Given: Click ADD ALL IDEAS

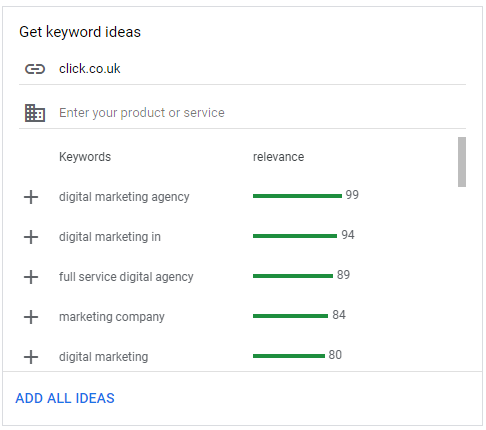Looking at the screenshot, I should [x=65, y=398].
